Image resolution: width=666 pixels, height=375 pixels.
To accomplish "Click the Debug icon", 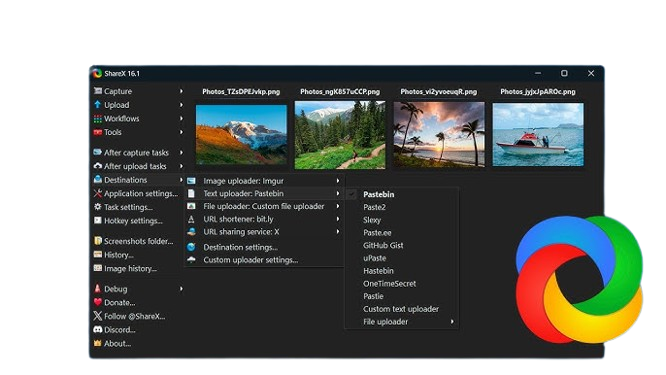I will pos(98,288).
